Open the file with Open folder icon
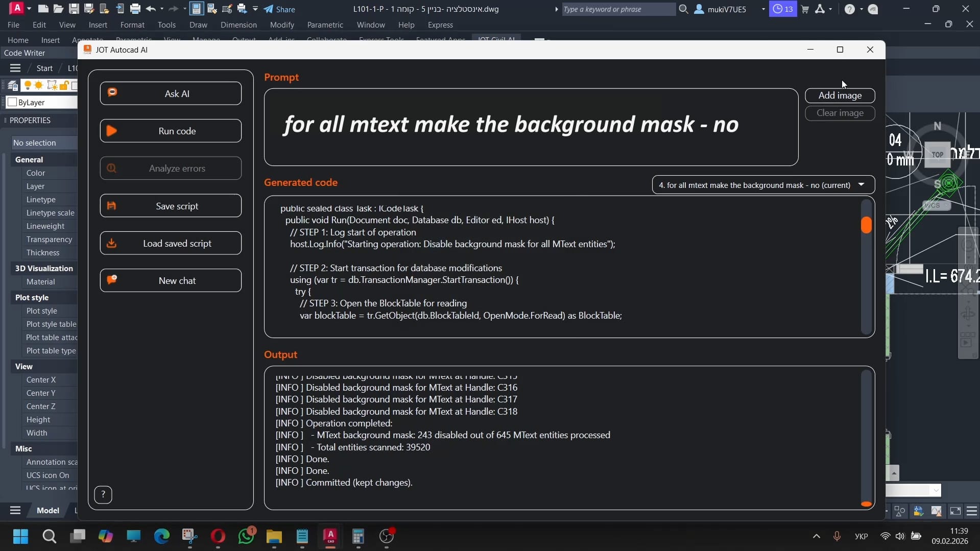The image size is (980, 551). pyautogui.click(x=59, y=9)
